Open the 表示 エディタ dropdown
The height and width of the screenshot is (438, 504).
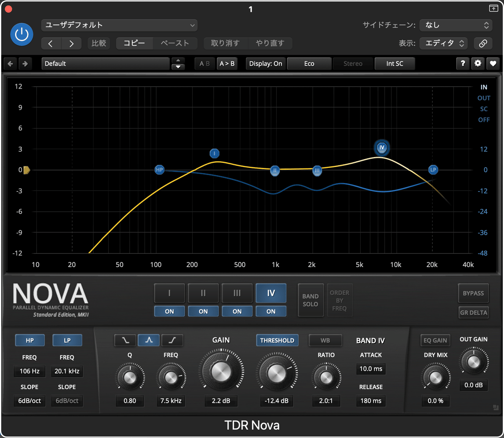[x=444, y=43]
